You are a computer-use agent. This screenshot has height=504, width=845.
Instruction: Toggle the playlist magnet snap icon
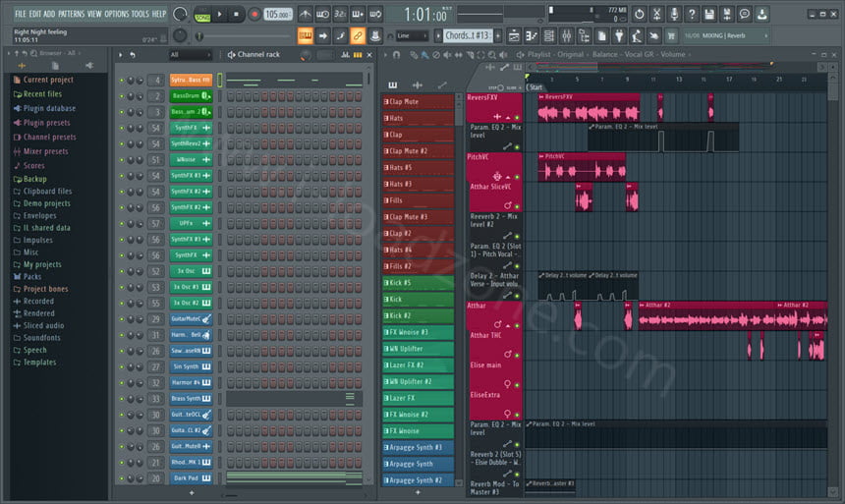tap(397, 54)
